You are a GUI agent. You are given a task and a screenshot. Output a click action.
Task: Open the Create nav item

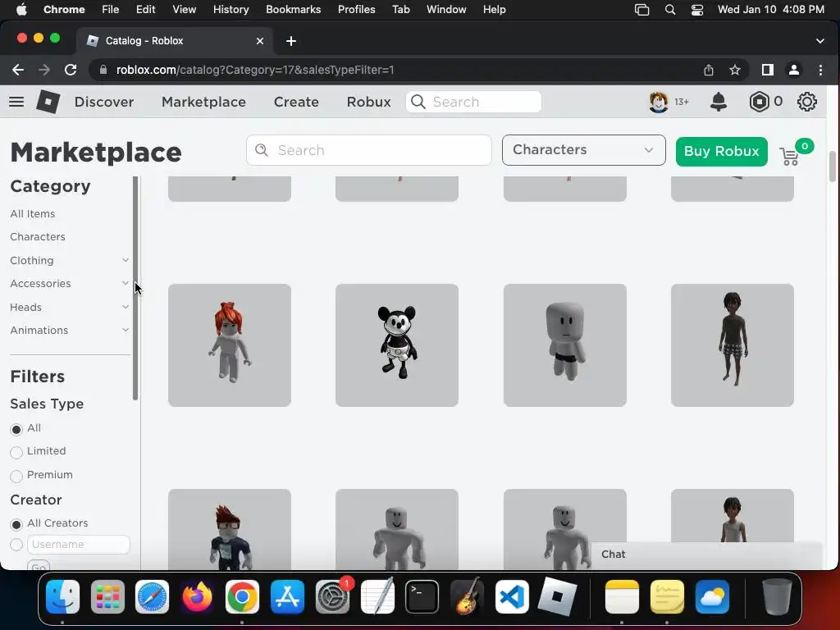coord(296,102)
